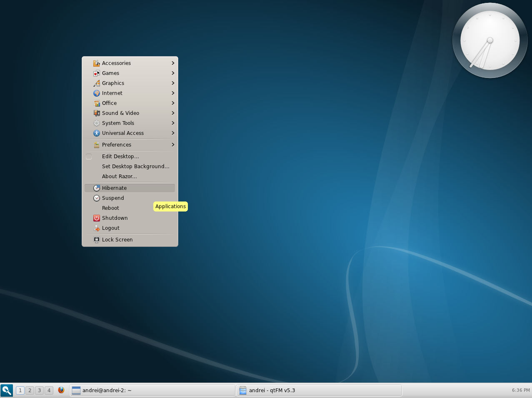Launch Firefox from the panel quicklaunch
This screenshot has width=532, height=398.
[x=61, y=390]
